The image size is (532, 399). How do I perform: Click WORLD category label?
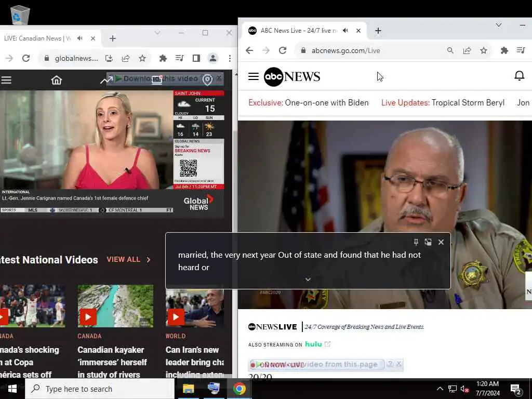(x=176, y=336)
